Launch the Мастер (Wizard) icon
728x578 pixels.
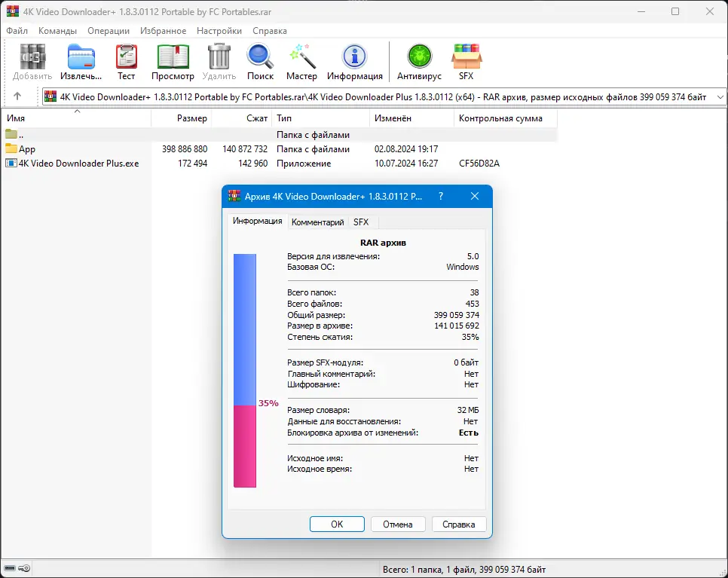[301, 60]
